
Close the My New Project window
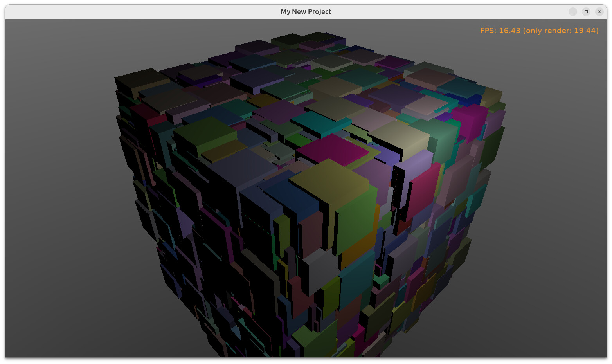click(599, 12)
